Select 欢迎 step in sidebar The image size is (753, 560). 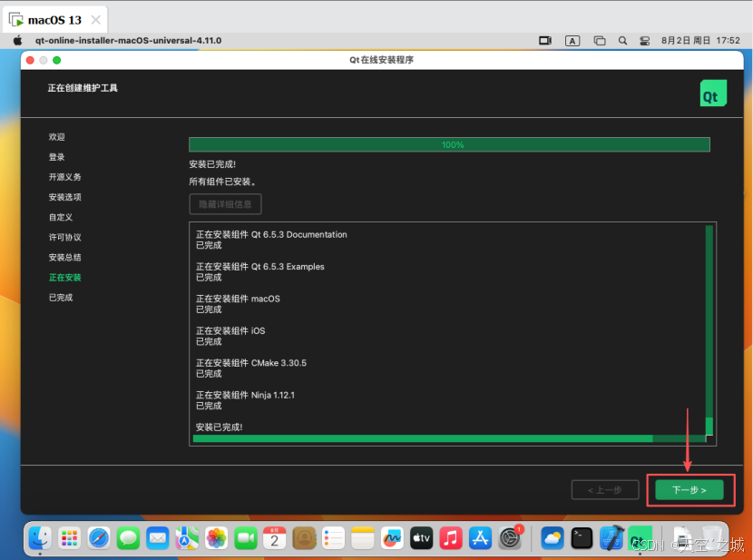coord(56,137)
